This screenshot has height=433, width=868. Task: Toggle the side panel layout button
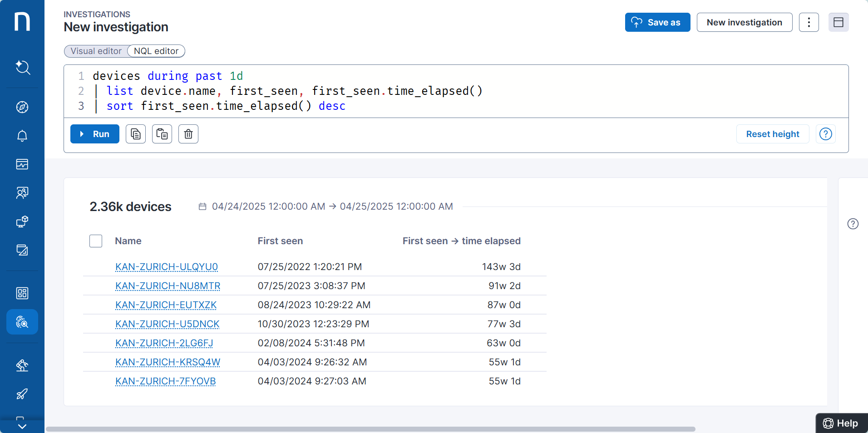(838, 22)
